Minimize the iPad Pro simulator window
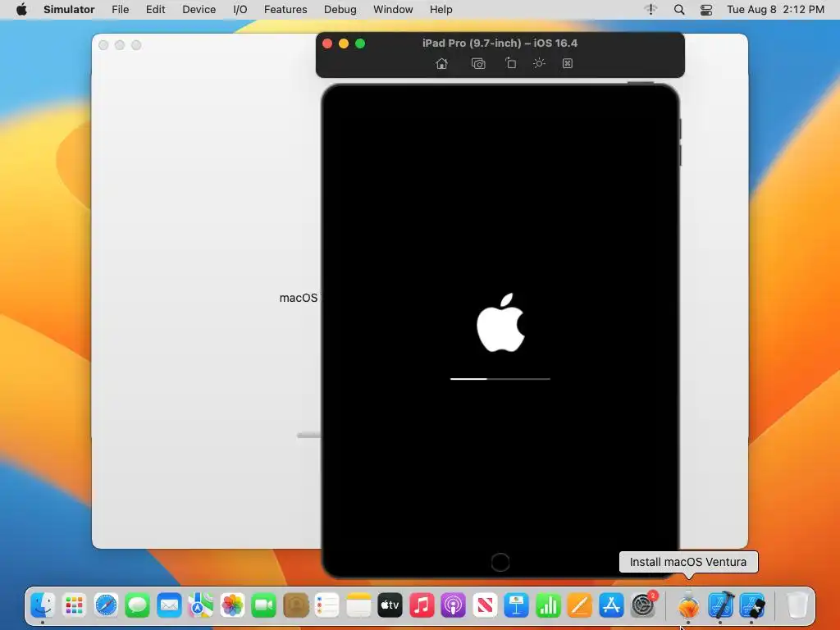Viewport: 840px width, 630px height. [344, 43]
